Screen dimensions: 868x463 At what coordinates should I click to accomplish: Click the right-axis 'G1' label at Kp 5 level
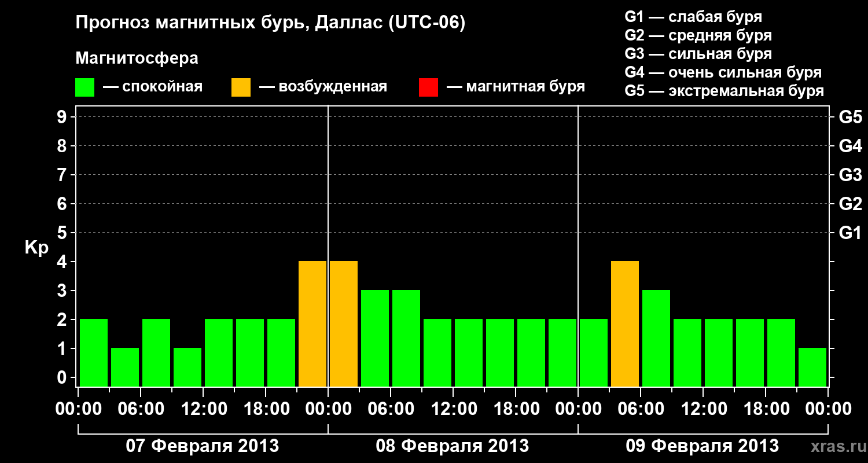(850, 233)
